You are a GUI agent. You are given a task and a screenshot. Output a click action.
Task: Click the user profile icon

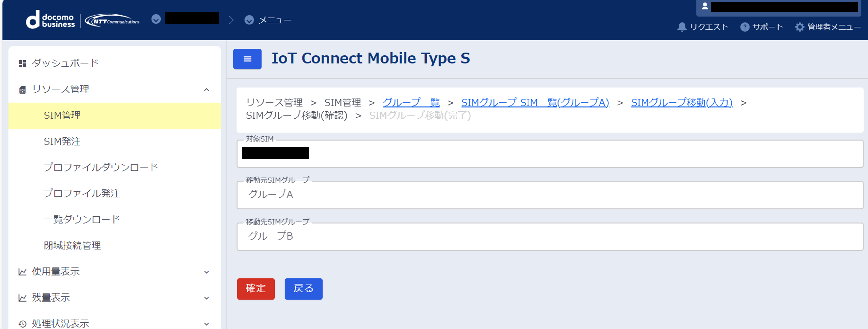point(705,6)
